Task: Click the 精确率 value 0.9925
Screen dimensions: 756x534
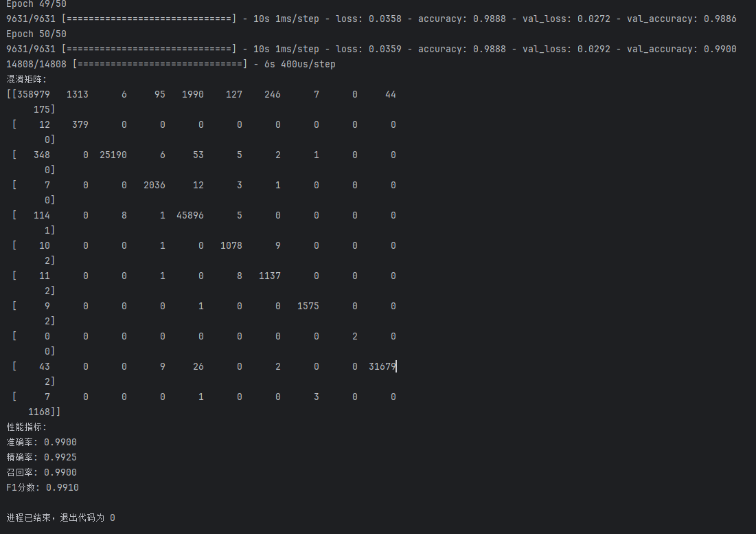Action: tap(60, 457)
